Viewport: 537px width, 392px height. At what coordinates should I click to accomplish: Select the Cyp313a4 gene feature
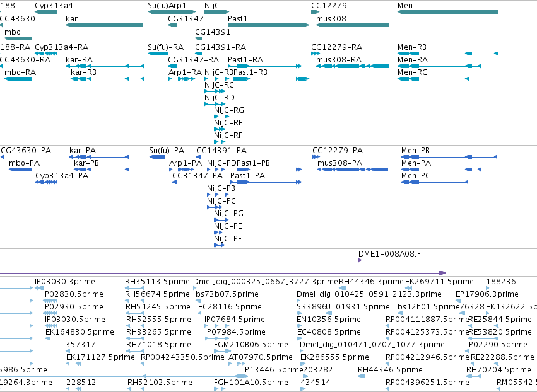(46, 12)
